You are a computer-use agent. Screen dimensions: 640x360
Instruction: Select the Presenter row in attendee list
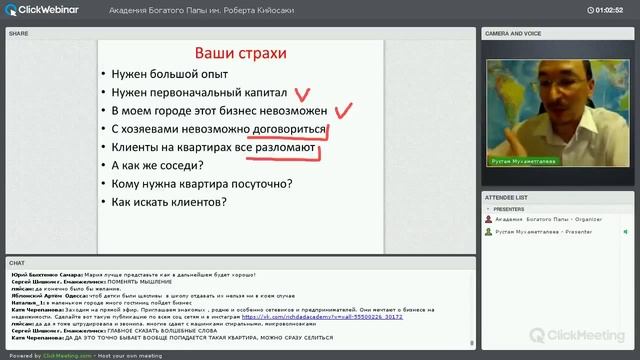point(557,232)
